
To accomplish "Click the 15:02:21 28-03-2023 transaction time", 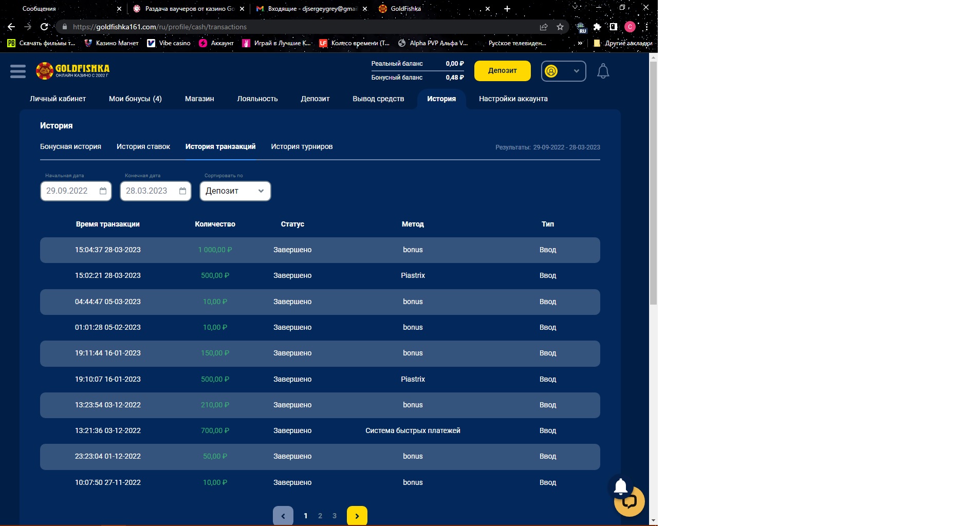I will tap(108, 276).
